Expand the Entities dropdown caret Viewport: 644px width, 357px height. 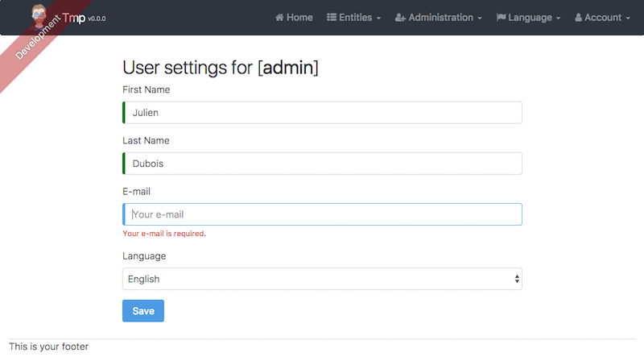coord(378,19)
